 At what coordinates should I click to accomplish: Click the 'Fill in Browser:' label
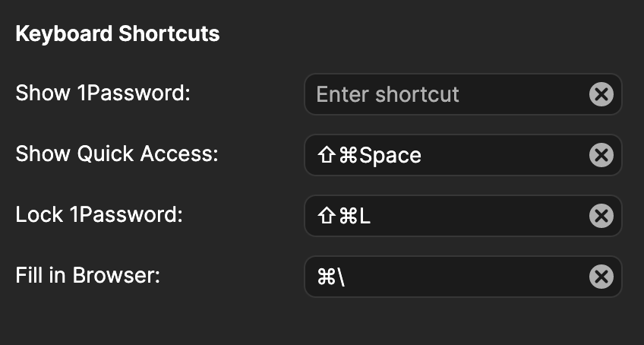(x=88, y=276)
